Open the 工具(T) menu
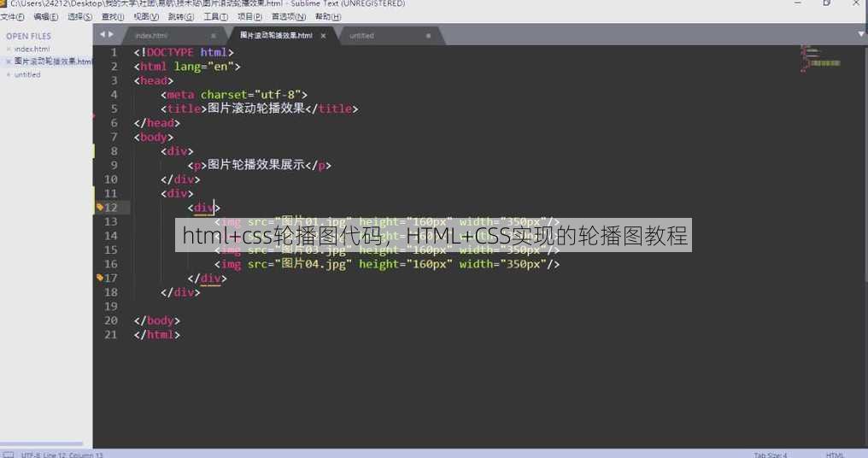This screenshot has width=868, height=458. pyautogui.click(x=215, y=16)
